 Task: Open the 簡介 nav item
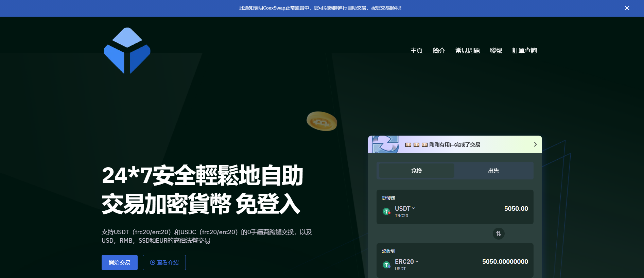point(439,51)
